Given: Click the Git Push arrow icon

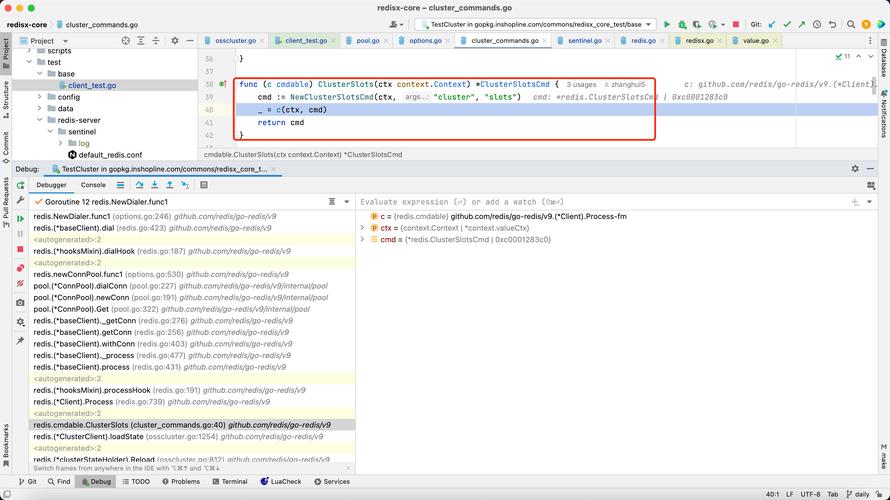Looking at the screenshot, I should pyautogui.click(x=801, y=24).
